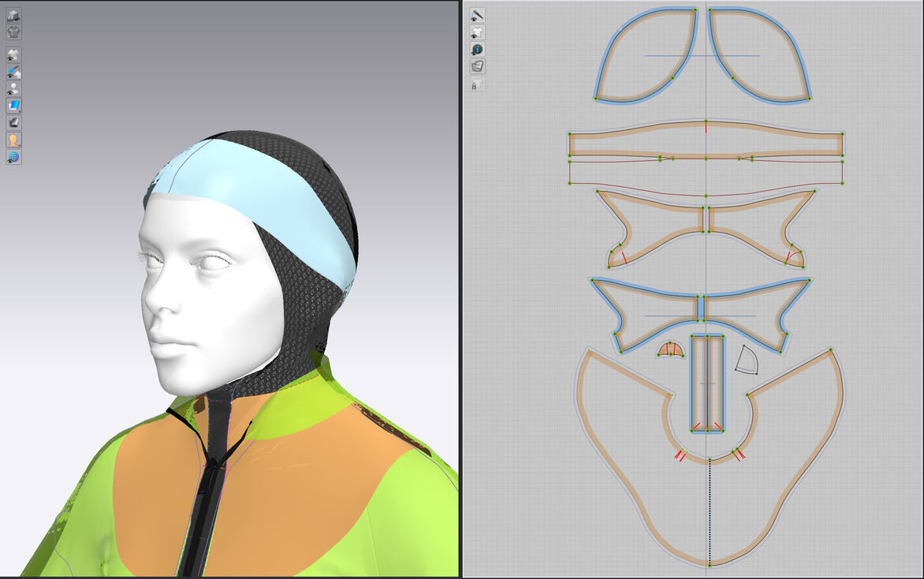Click the blue info icon in 2D window
Image resolution: width=924 pixels, height=579 pixels.
[477, 49]
